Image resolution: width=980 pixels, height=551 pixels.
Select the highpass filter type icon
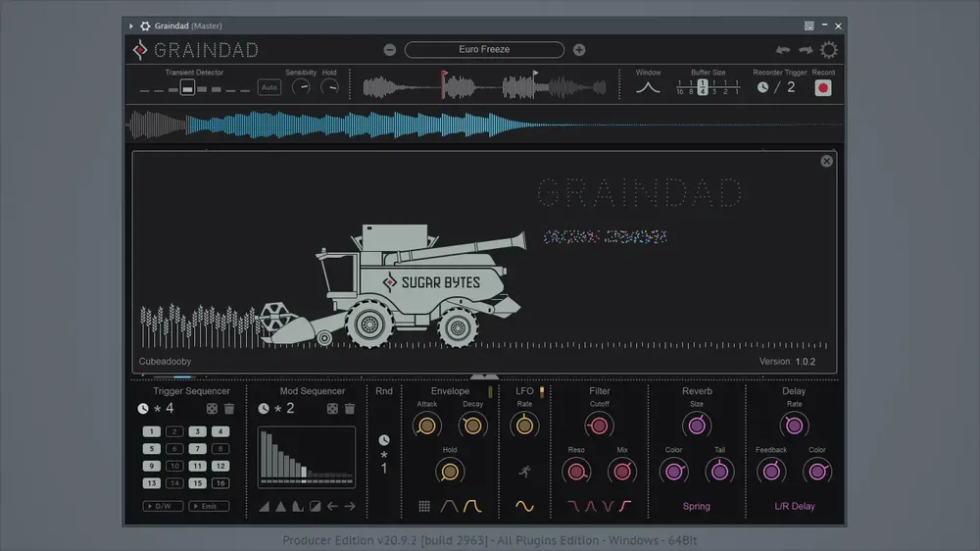tap(625, 506)
